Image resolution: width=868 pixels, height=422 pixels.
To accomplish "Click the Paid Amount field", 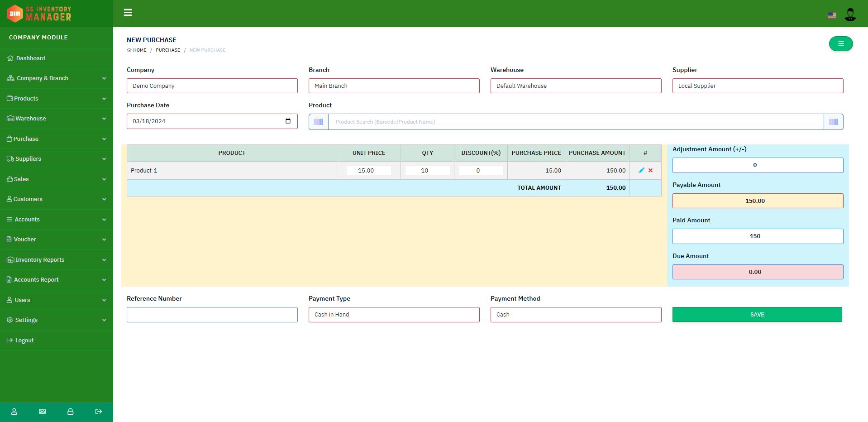I will (x=757, y=236).
